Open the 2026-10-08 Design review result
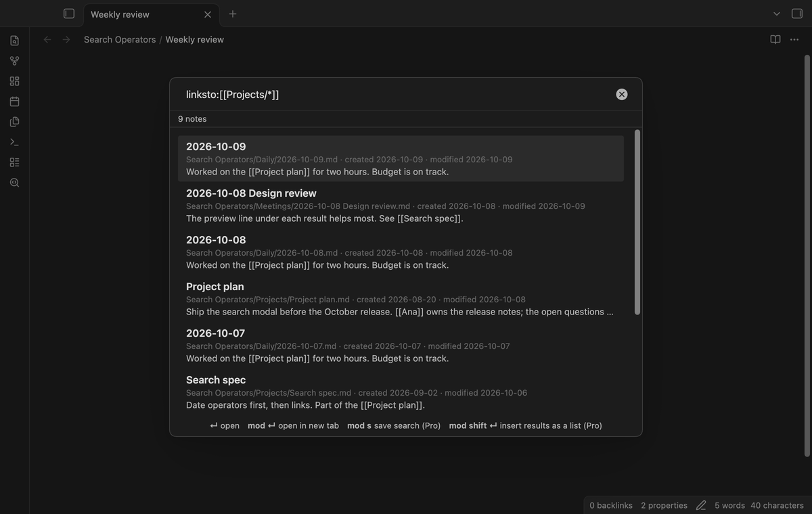Image resolution: width=812 pixels, height=514 pixels. point(401,205)
